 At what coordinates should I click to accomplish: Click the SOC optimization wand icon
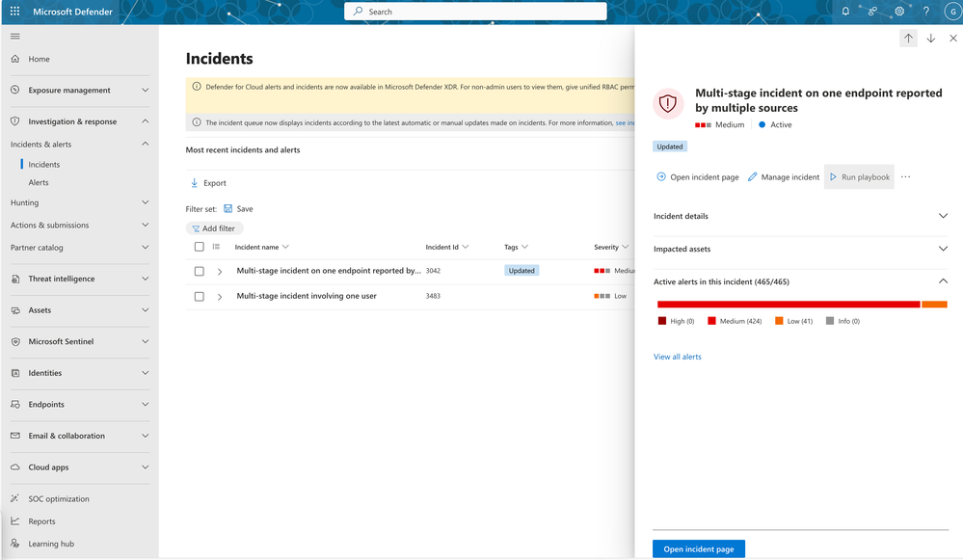(x=14, y=498)
